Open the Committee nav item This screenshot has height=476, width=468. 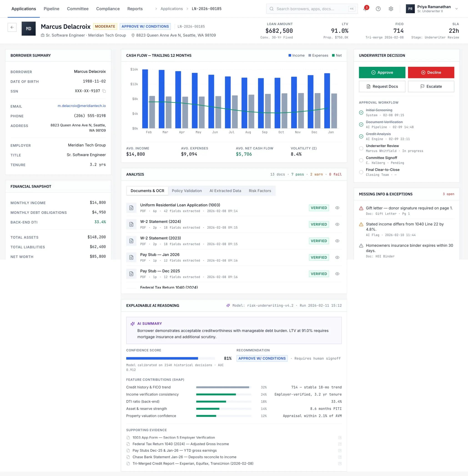click(x=78, y=9)
